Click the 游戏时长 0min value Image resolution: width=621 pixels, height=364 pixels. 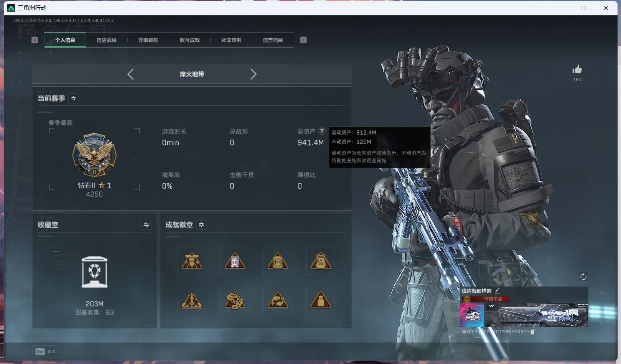(170, 143)
